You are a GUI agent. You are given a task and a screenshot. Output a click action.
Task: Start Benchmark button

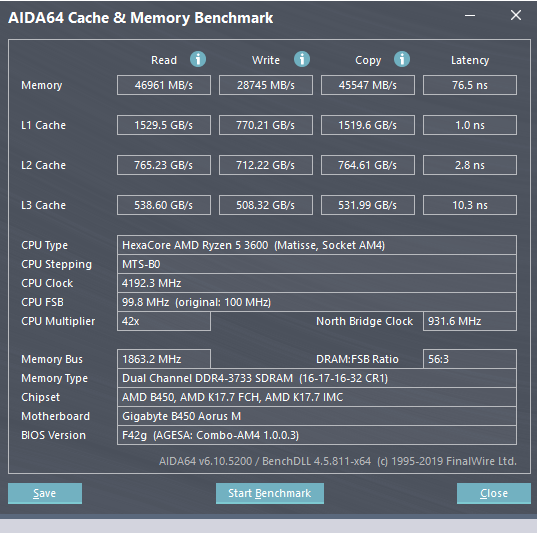(x=270, y=493)
